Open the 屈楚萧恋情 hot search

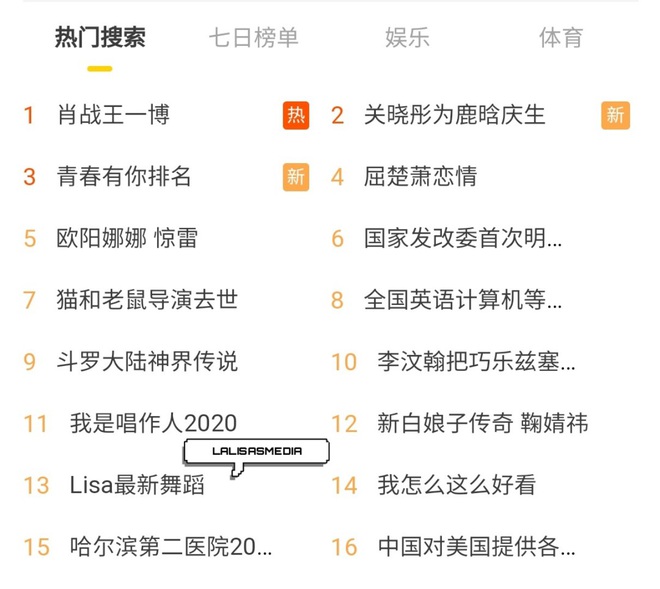[420, 176]
